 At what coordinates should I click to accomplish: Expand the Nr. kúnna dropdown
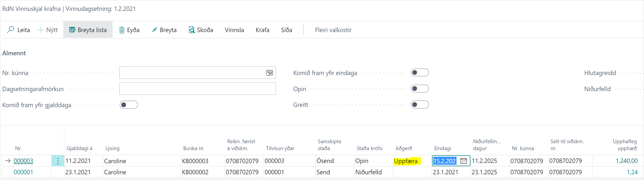269,73
